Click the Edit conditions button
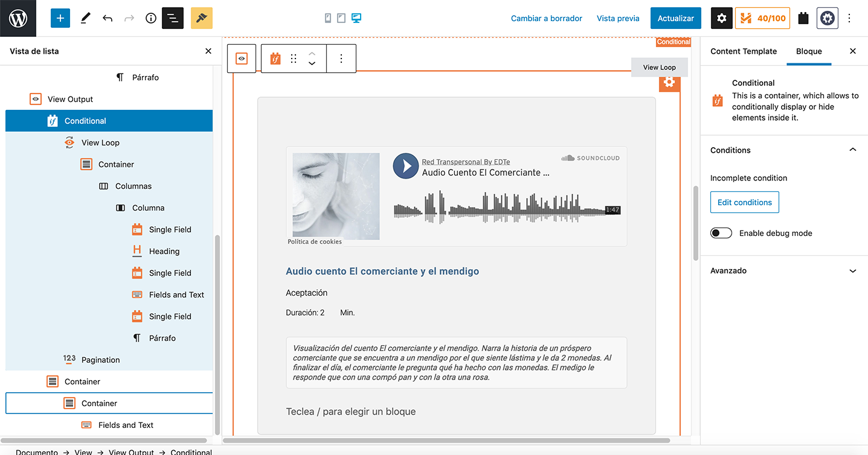This screenshot has height=455, width=868. pyautogui.click(x=744, y=202)
